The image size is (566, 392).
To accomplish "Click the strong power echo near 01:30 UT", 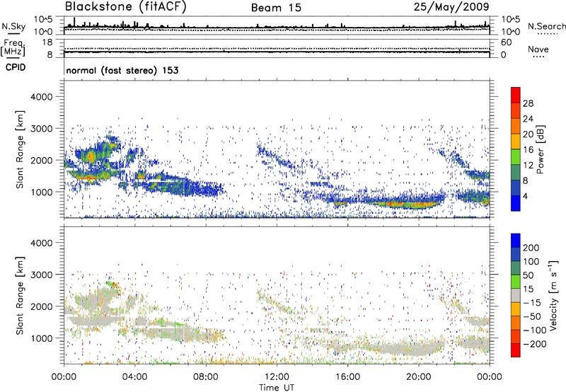I will click(x=91, y=156).
